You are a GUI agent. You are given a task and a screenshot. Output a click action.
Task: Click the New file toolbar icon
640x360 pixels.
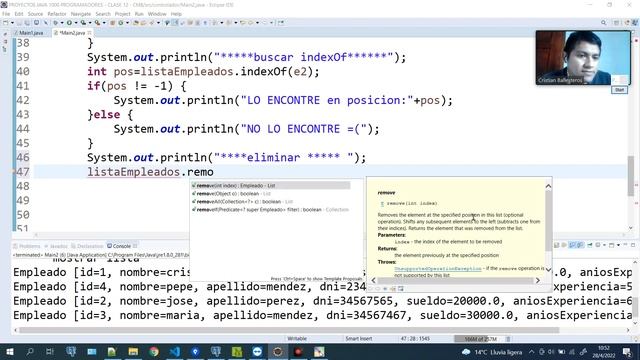click(6, 23)
